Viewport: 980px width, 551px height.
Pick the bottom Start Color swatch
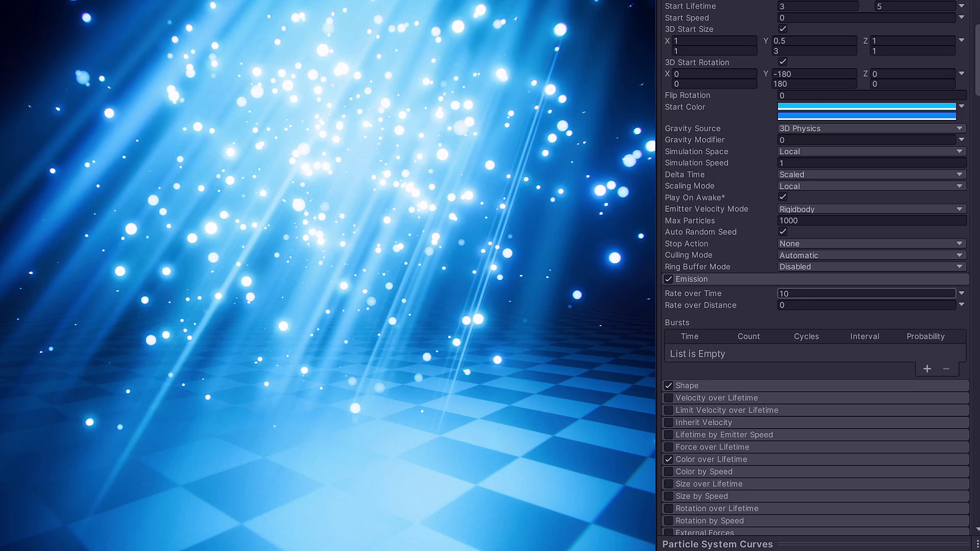pos(867,116)
